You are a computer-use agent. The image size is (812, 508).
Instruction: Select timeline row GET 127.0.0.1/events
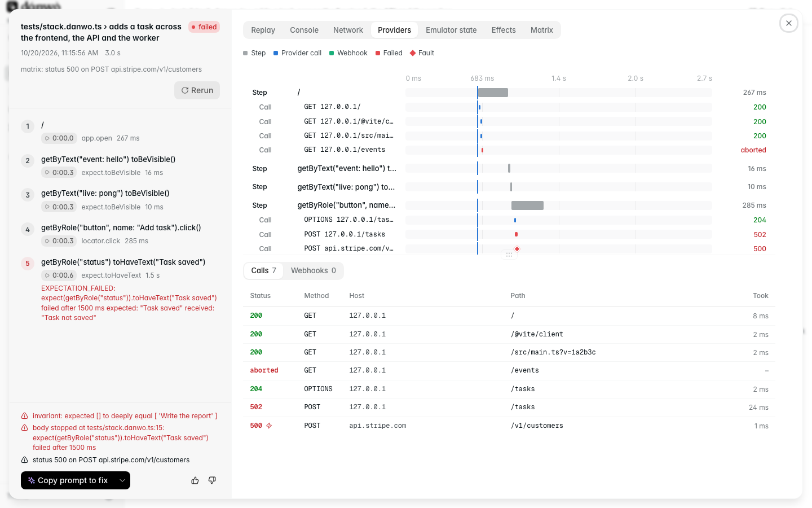coord(509,150)
